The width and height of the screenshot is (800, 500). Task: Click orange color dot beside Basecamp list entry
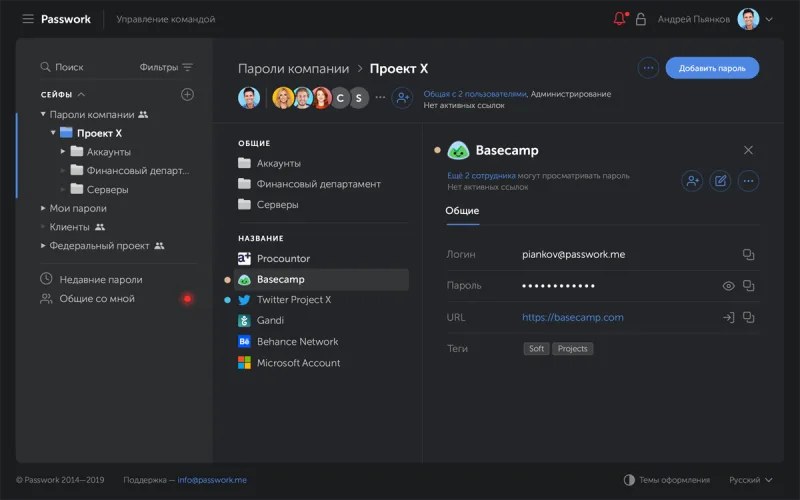click(228, 280)
